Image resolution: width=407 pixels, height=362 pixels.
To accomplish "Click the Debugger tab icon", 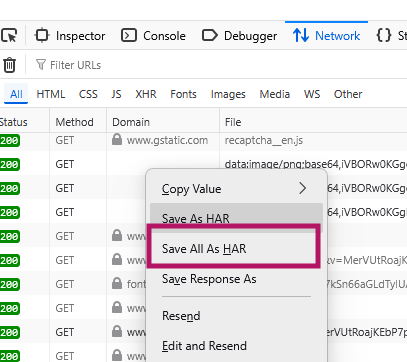I will [210, 35].
